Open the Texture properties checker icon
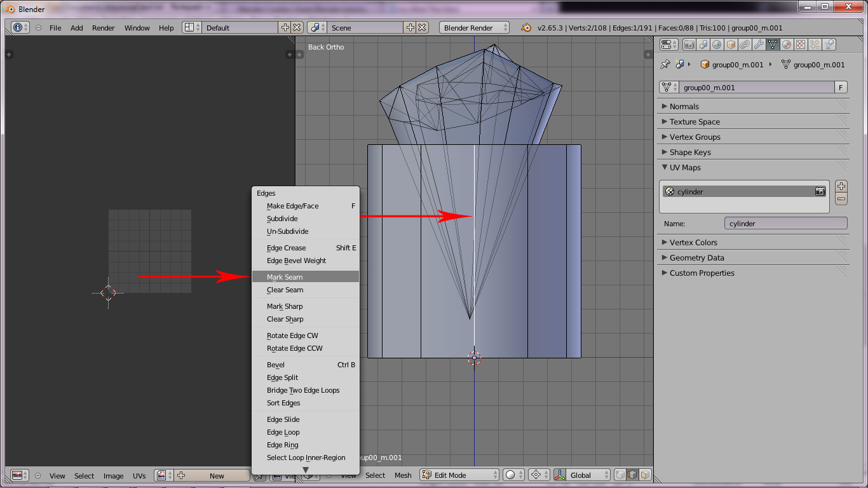The height and width of the screenshot is (488, 868). [801, 44]
